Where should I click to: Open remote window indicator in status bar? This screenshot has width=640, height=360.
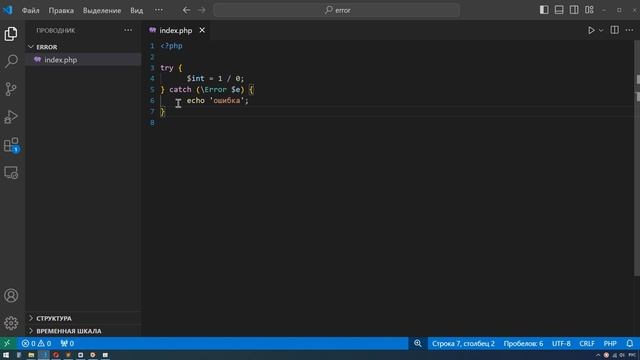coord(7,343)
